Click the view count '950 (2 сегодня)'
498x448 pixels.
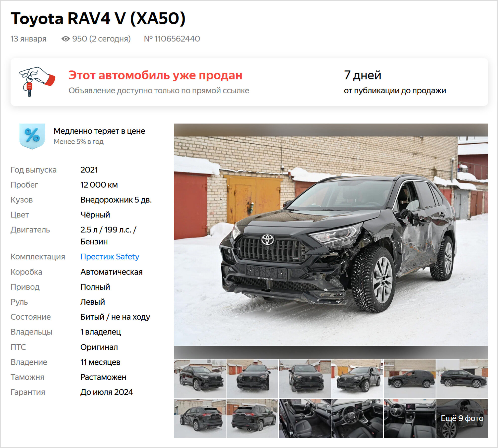click(101, 39)
